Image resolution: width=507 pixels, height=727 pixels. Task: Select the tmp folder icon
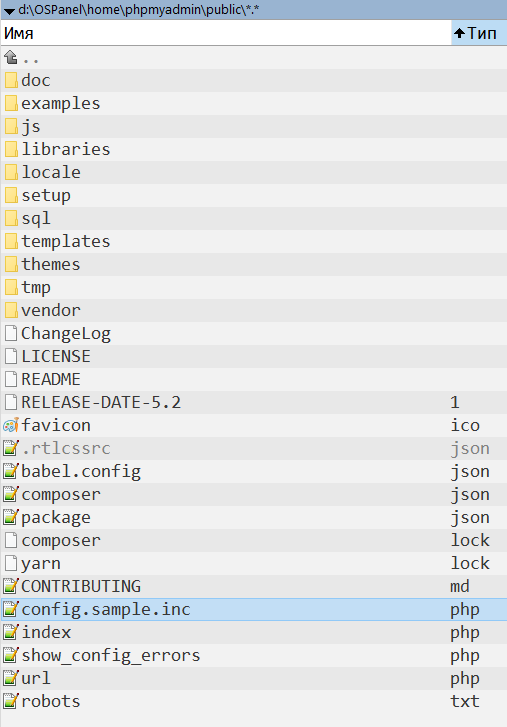coord(11,287)
